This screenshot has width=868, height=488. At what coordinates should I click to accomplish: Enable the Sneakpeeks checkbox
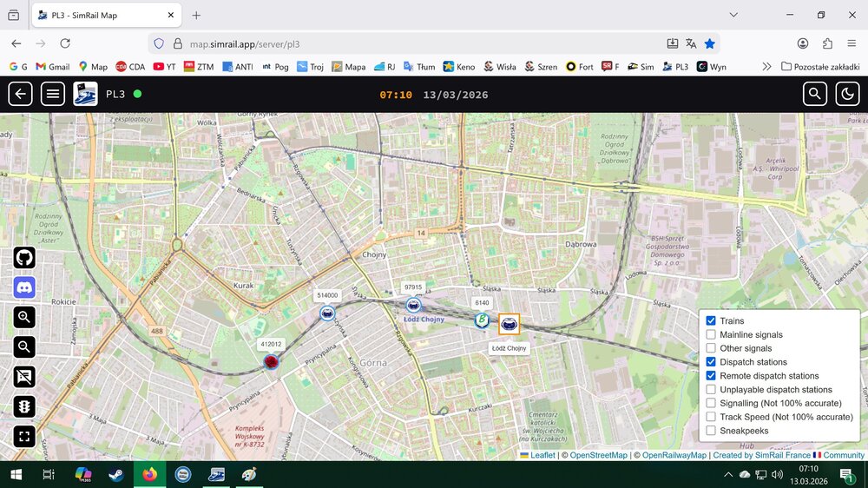[x=711, y=431]
